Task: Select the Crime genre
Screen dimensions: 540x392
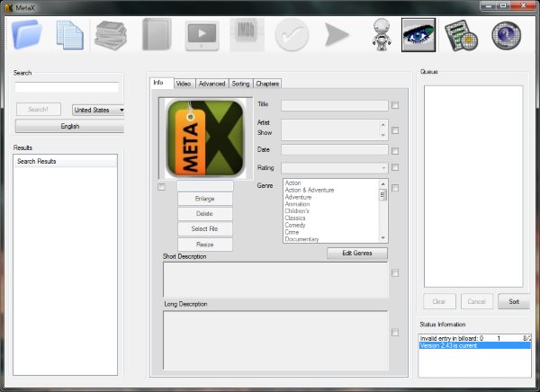Action: pyautogui.click(x=292, y=232)
